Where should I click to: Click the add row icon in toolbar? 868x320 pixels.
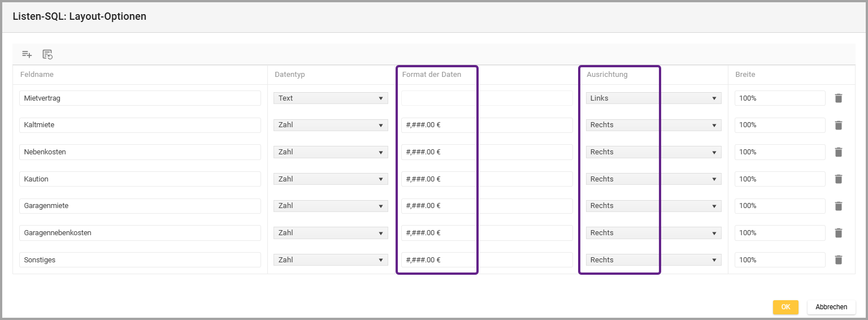click(27, 54)
